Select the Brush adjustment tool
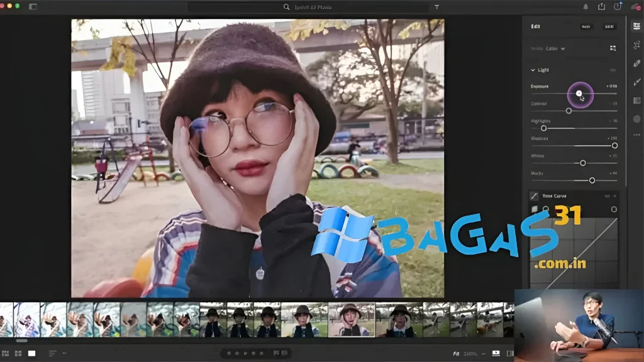 tap(636, 82)
